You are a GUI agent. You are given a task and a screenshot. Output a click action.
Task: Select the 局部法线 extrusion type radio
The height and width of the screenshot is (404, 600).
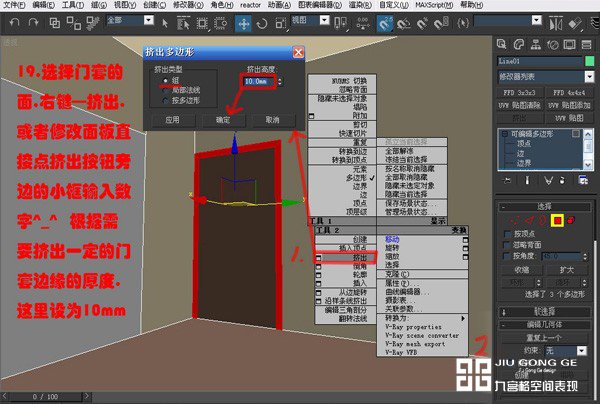(166, 91)
